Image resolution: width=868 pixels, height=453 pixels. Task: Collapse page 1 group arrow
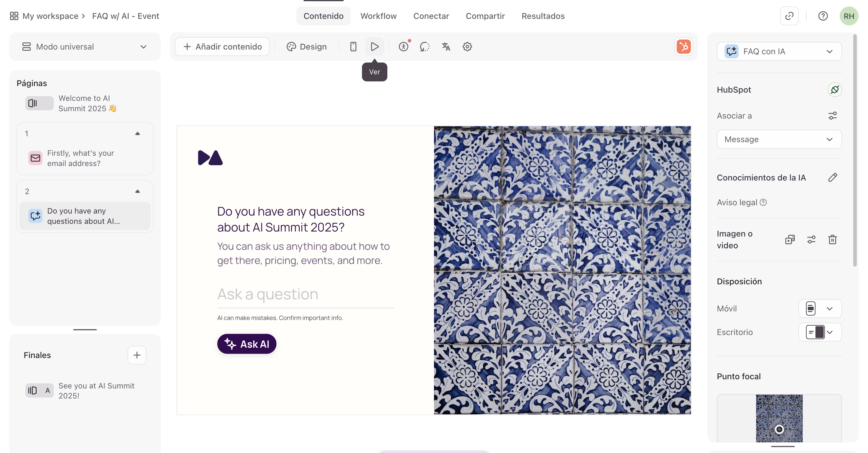137,134
